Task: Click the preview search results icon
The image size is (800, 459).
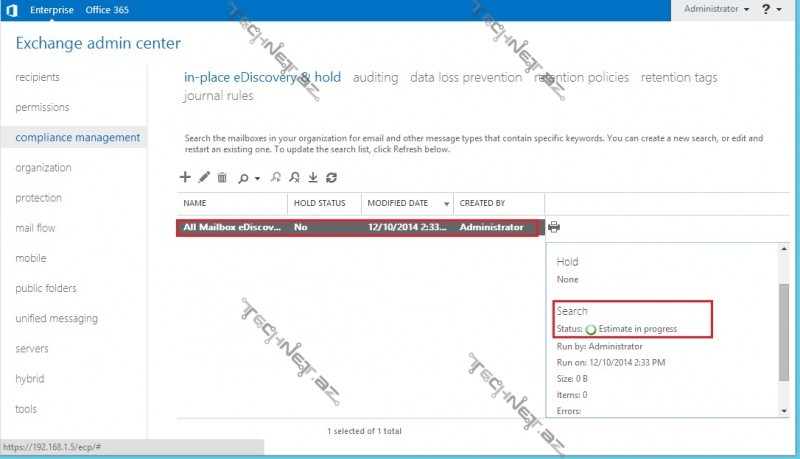Action: [276, 177]
